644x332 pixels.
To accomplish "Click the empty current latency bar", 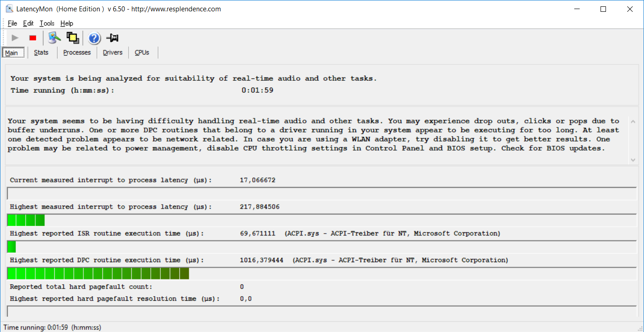I will [x=322, y=194].
